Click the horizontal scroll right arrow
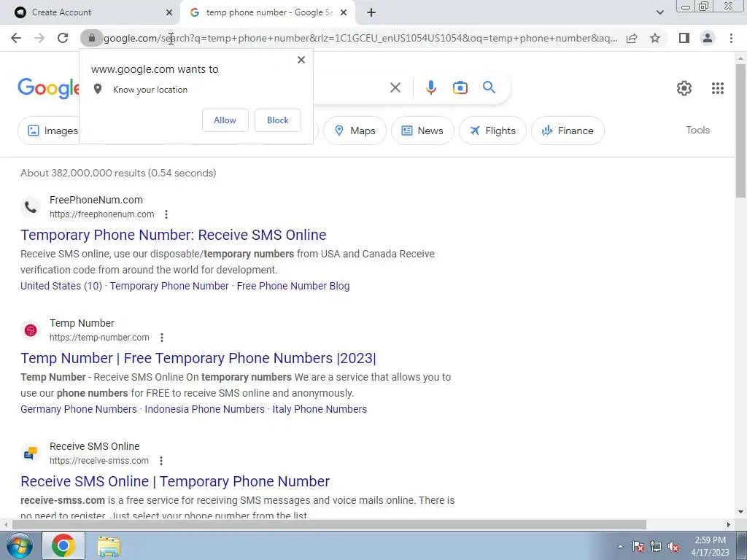This screenshot has width=747, height=560. (729, 525)
